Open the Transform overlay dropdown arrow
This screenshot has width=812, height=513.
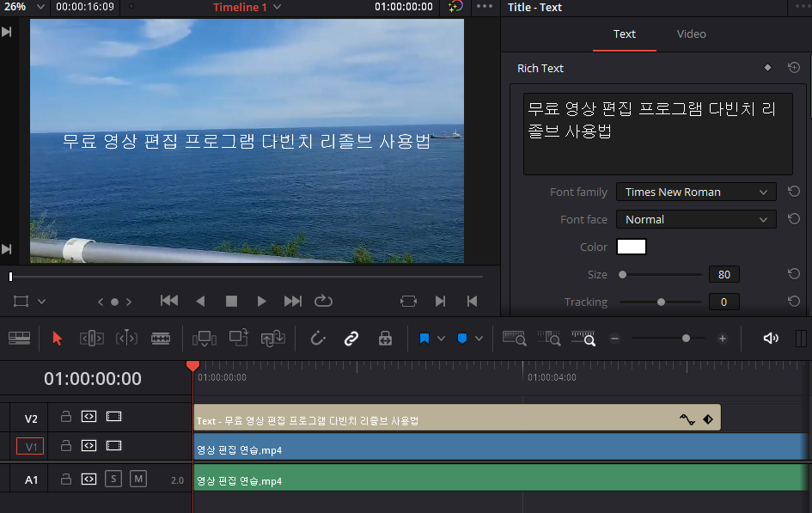42,302
